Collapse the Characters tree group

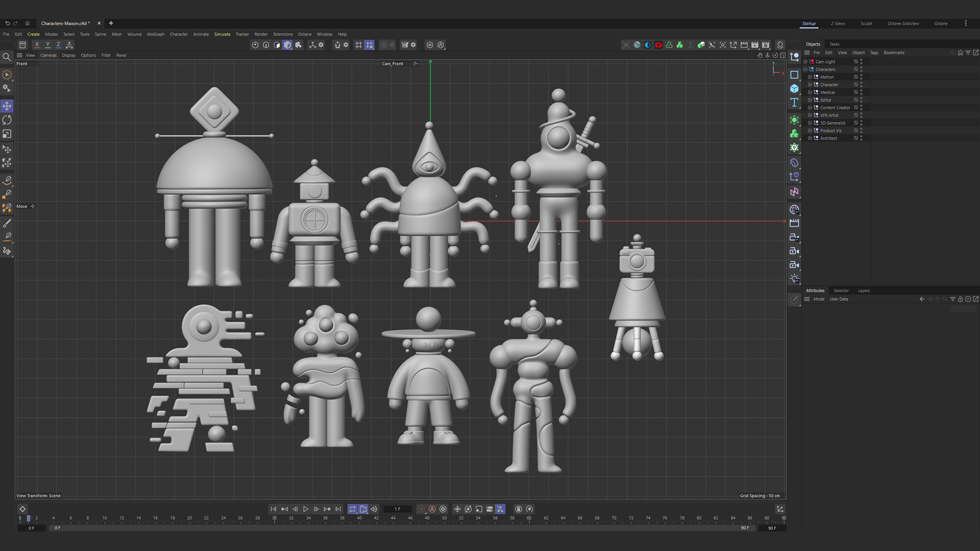click(x=805, y=69)
